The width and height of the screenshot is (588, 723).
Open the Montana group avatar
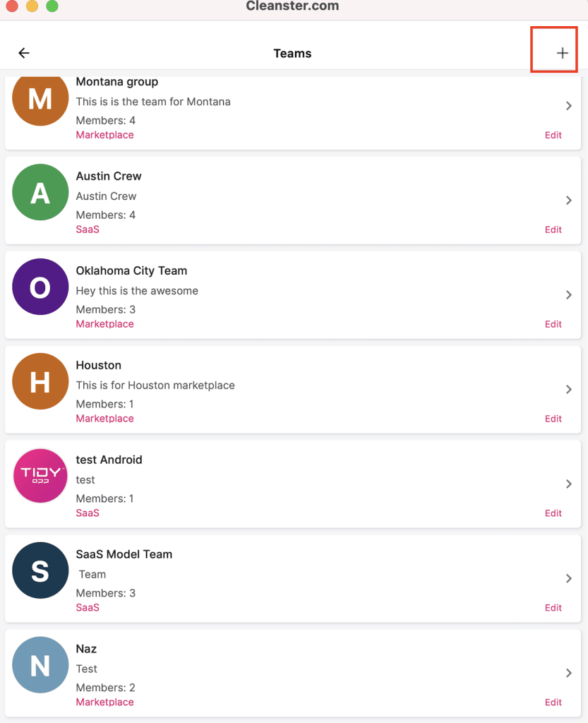pos(40,100)
